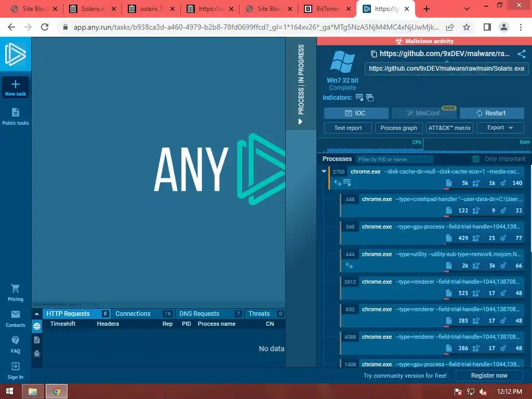
Task: Select process 448 chrome.exe crashpad-handler
Action: click(433, 205)
